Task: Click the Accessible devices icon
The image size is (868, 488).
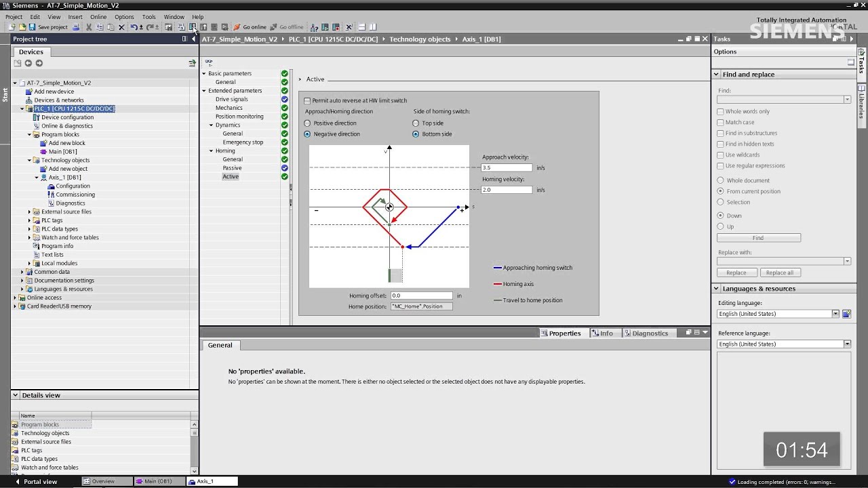Action: click(313, 27)
